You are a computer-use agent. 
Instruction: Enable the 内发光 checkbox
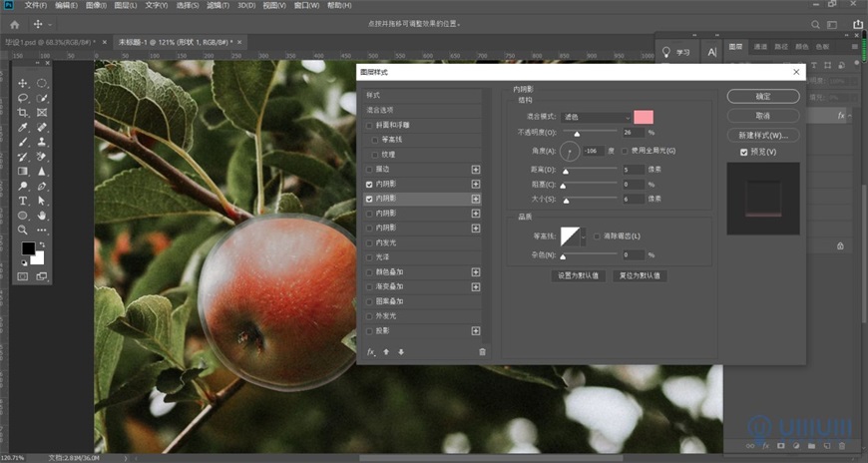click(369, 242)
